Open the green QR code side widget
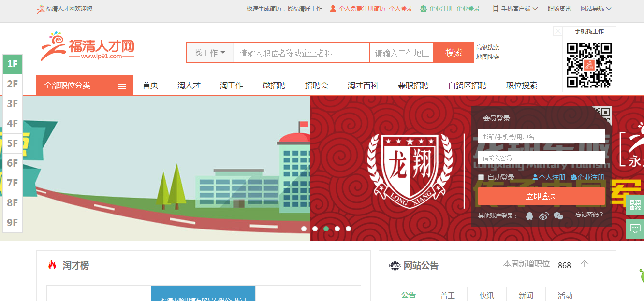Viewport: 644px width, 301px height. (635, 205)
